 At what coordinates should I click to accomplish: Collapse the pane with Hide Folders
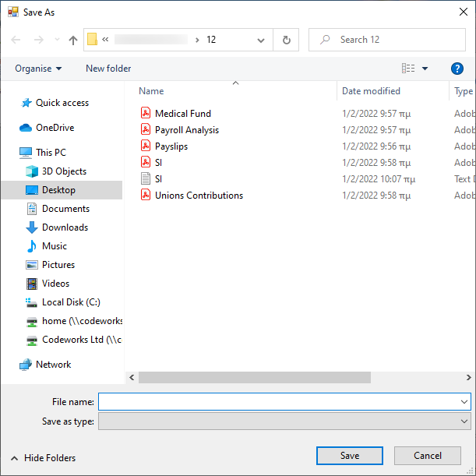pos(43,458)
